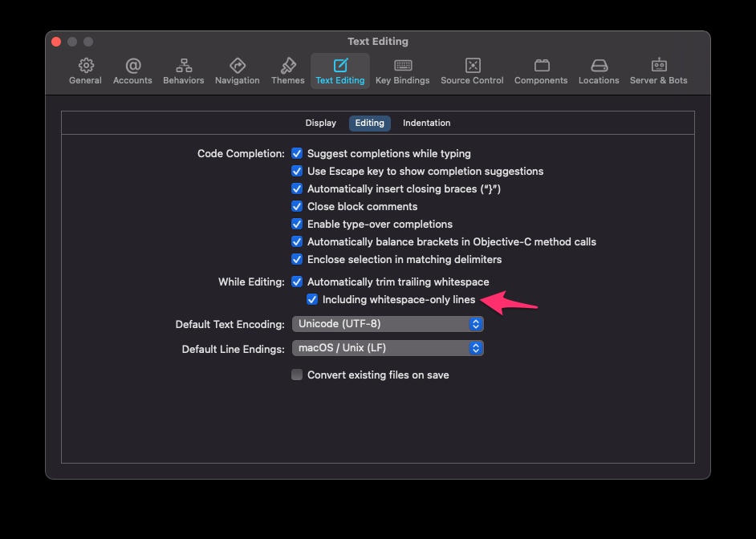This screenshot has width=756, height=539.
Task: Toggle Enable type-over completions
Action: (x=297, y=224)
